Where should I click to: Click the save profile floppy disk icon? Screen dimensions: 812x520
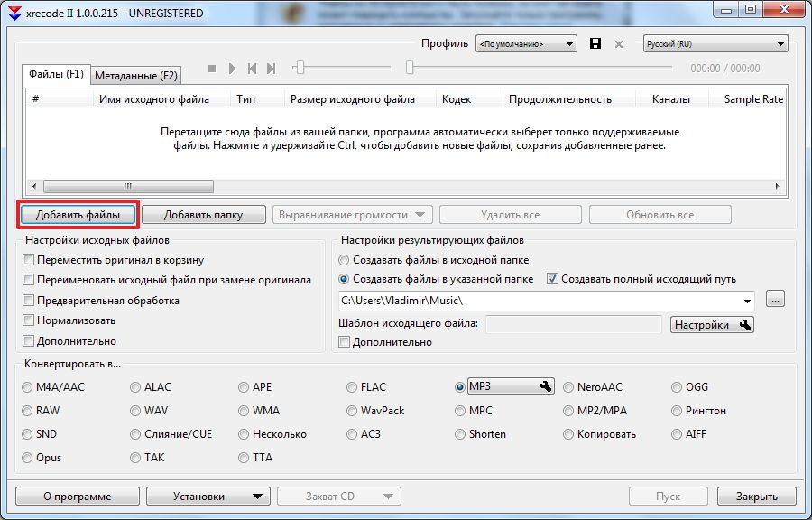coord(595,43)
